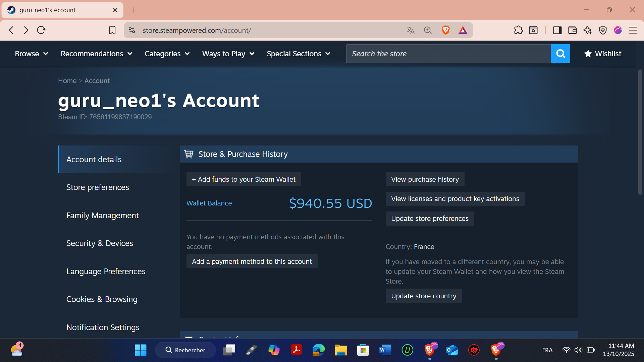The image size is (644, 362).
Task: Open Brave Shields lion icon
Action: point(445,30)
